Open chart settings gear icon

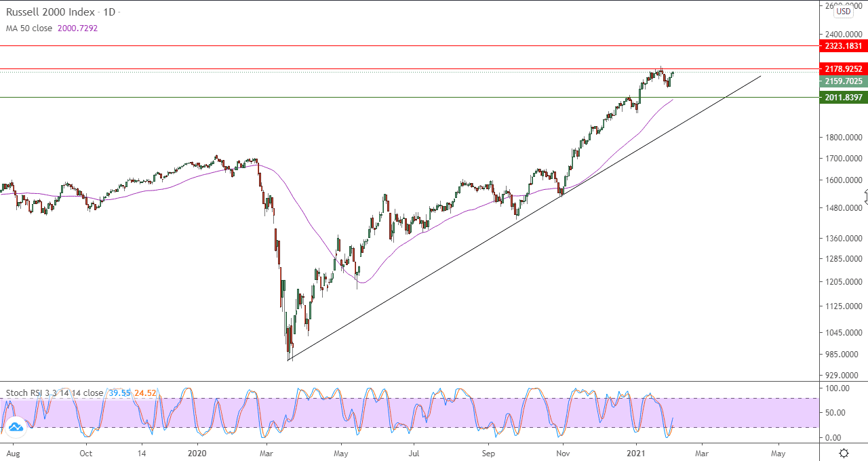(844, 453)
